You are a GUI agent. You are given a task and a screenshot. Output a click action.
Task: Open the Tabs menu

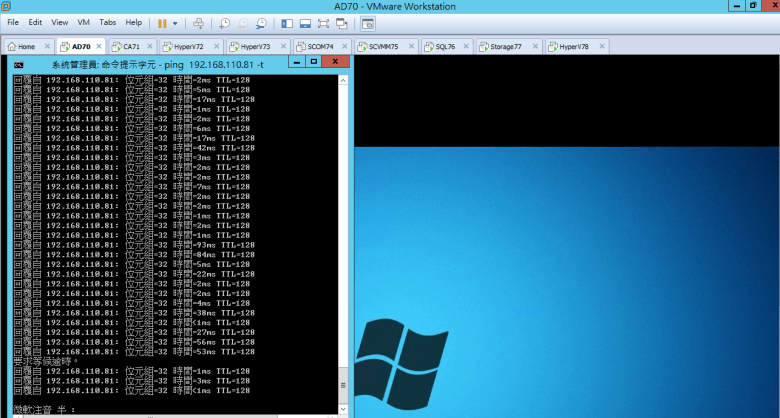107,22
